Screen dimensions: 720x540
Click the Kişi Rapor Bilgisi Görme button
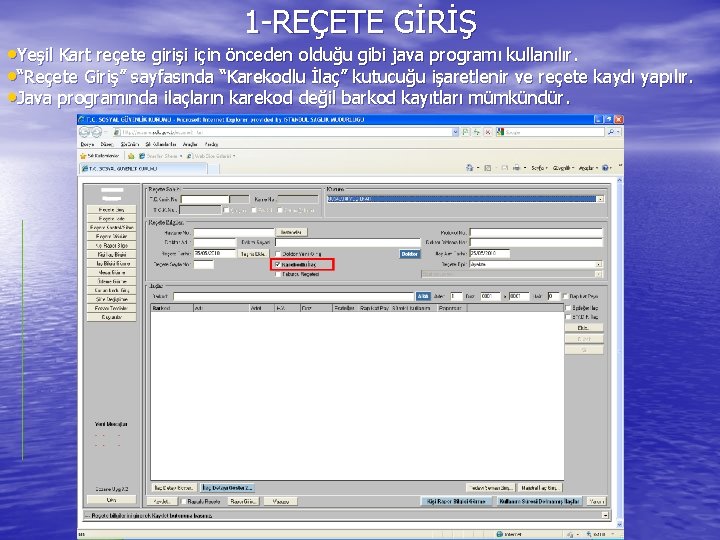pyautogui.click(x=456, y=501)
